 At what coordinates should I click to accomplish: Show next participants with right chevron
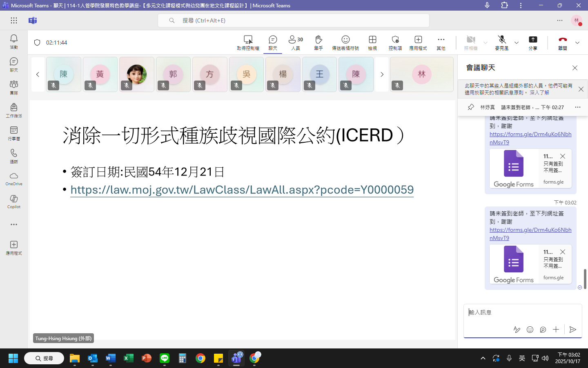[382, 74]
